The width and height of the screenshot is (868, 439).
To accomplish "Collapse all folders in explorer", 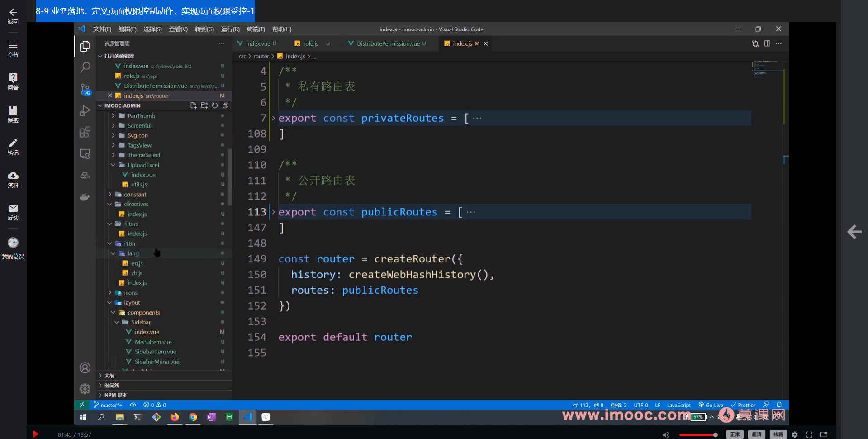I will pyautogui.click(x=226, y=105).
